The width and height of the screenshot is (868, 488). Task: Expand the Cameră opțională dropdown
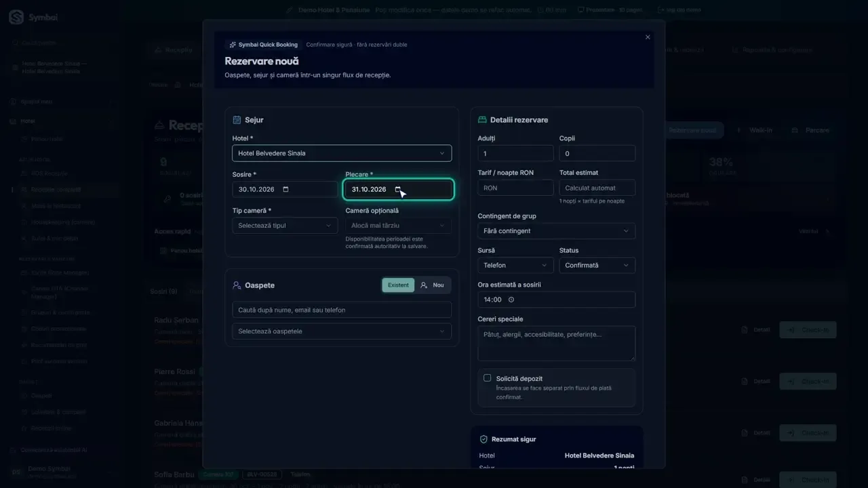click(398, 226)
